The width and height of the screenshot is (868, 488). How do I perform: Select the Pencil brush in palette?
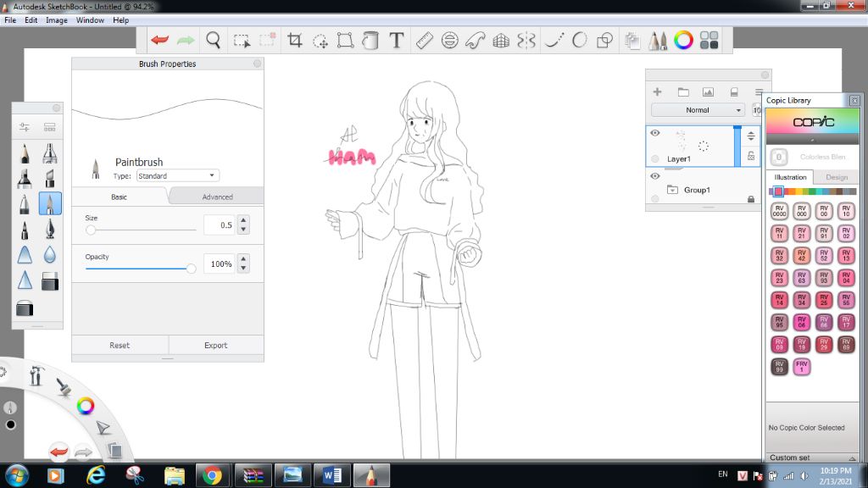[x=25, y=153]
